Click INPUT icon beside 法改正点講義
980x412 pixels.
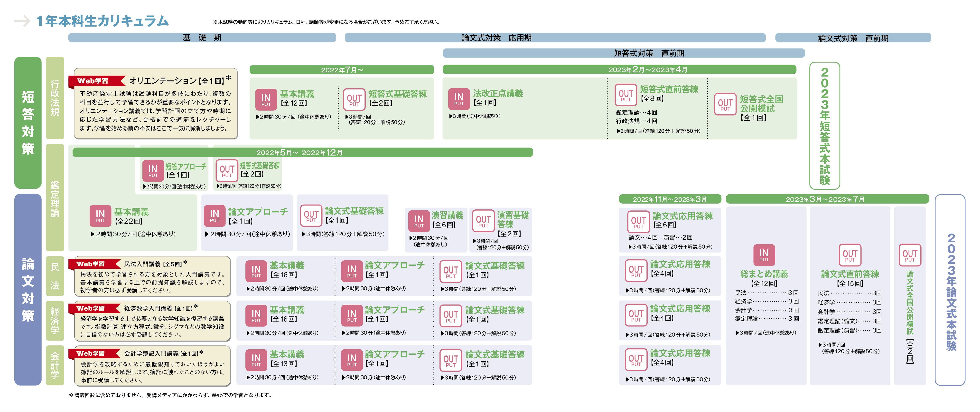click(459, 99)
